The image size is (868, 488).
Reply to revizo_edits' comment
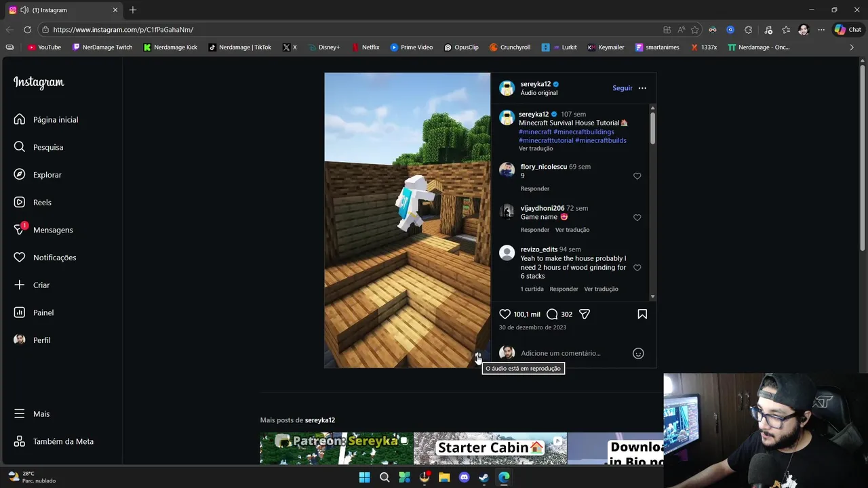click(x=564, y=289)
